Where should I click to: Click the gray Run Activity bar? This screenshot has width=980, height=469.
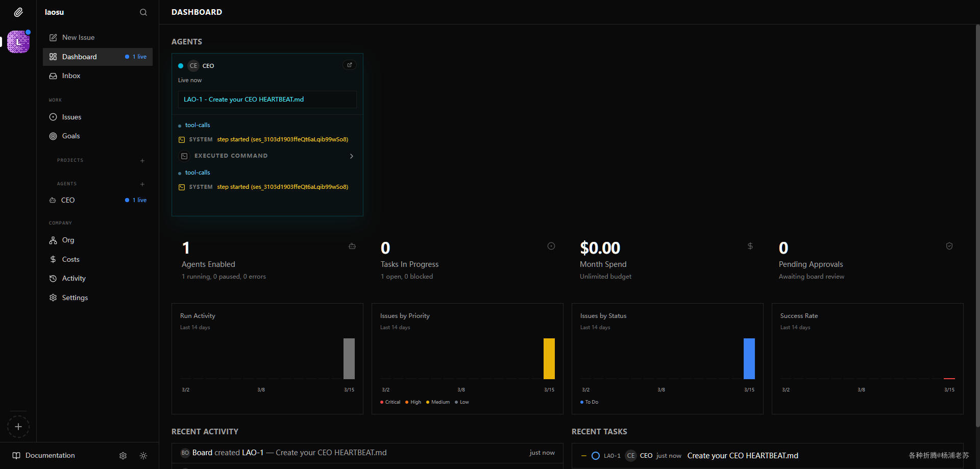point(349,359)
